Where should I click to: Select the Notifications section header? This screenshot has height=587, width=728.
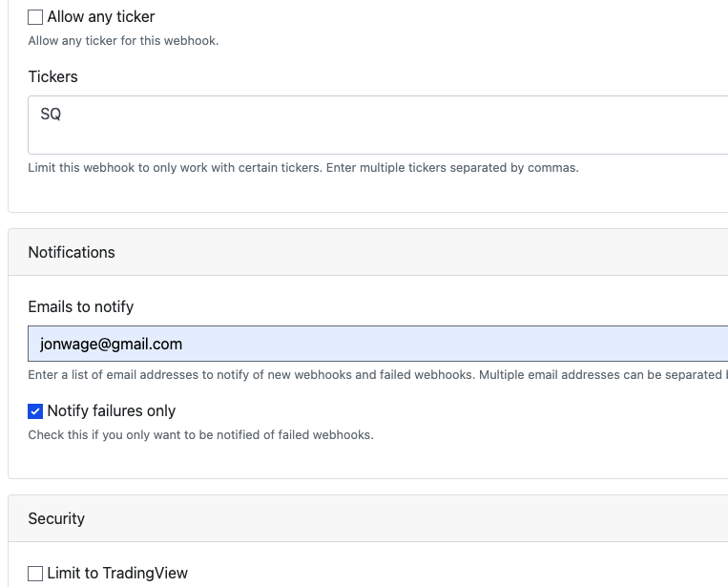coord(72,252)
